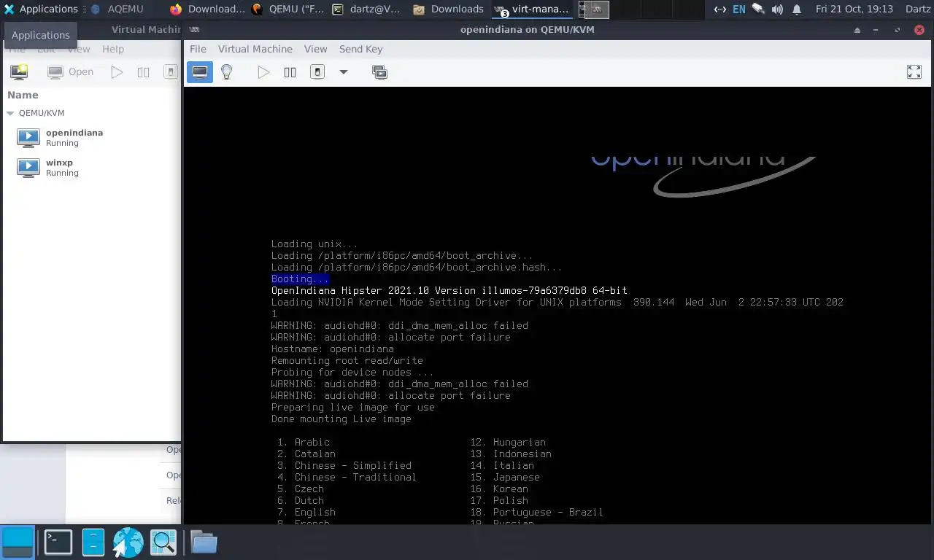Open the Applications menu in top panel
Image resolution: width=934 pixels, height=560 pixels.
[x=41, y=9]
